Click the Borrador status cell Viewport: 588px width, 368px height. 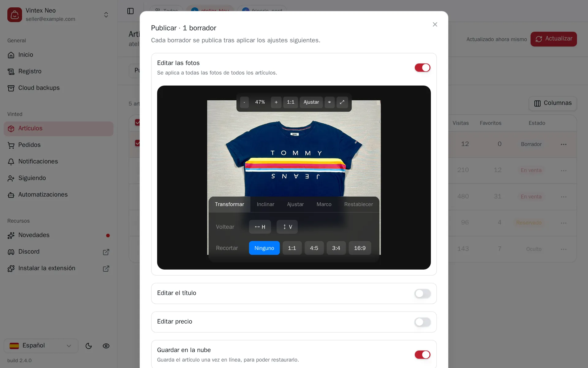531,144
